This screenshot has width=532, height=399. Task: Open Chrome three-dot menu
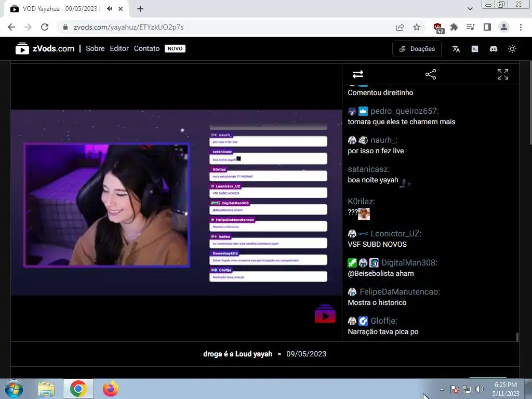coord(521,27)
